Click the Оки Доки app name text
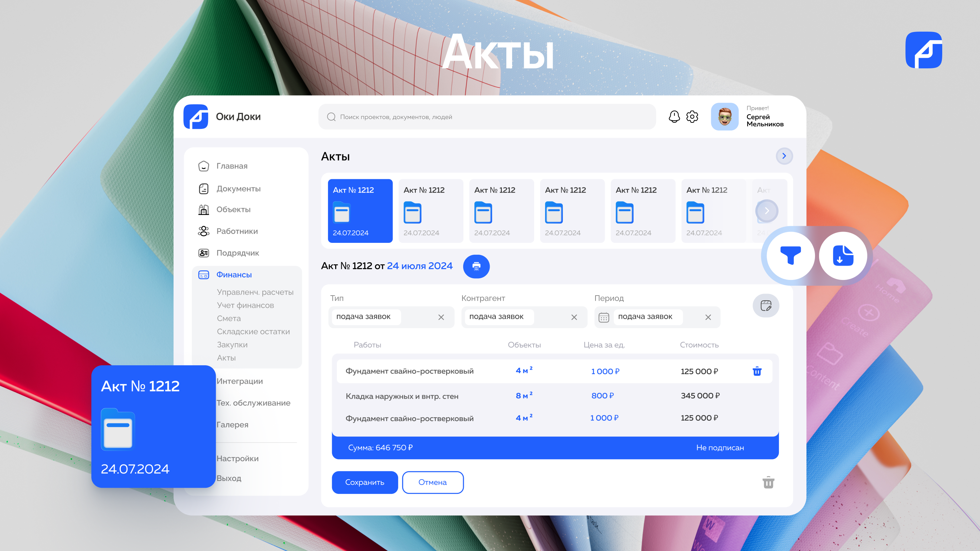980x551 pixels. tap(238, 117)
